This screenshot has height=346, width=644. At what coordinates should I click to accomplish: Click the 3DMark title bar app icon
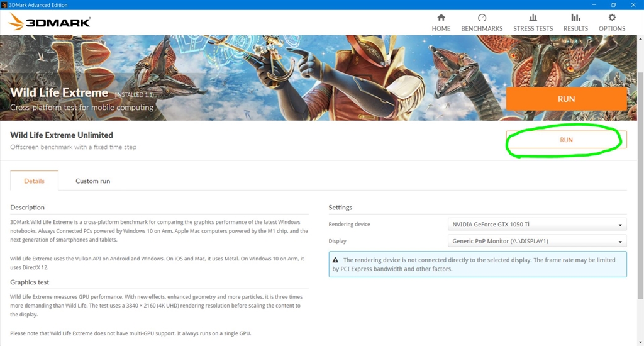pyautogui.click(x=4, y=5)
